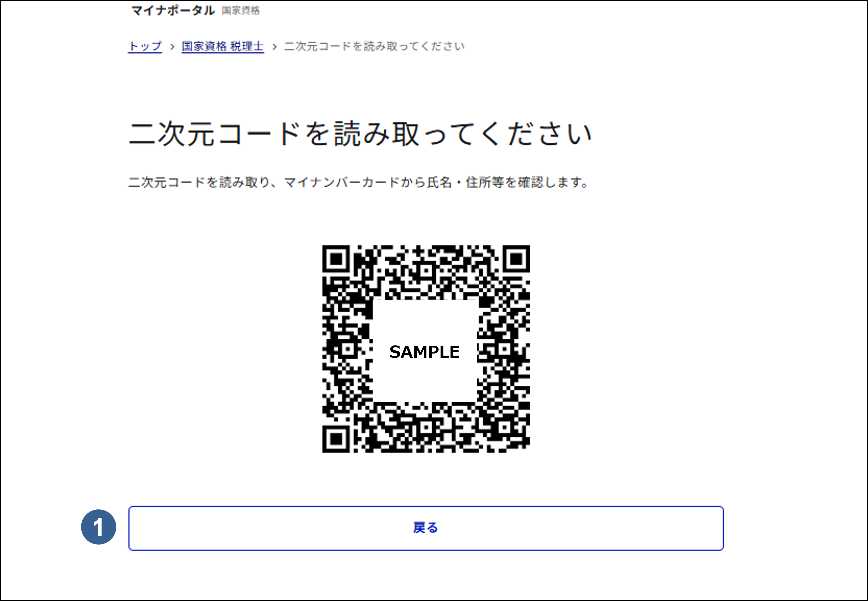Click the QR code's bottom-left finder square
This screenshot has width=868, height=601.
coord(336,439)
